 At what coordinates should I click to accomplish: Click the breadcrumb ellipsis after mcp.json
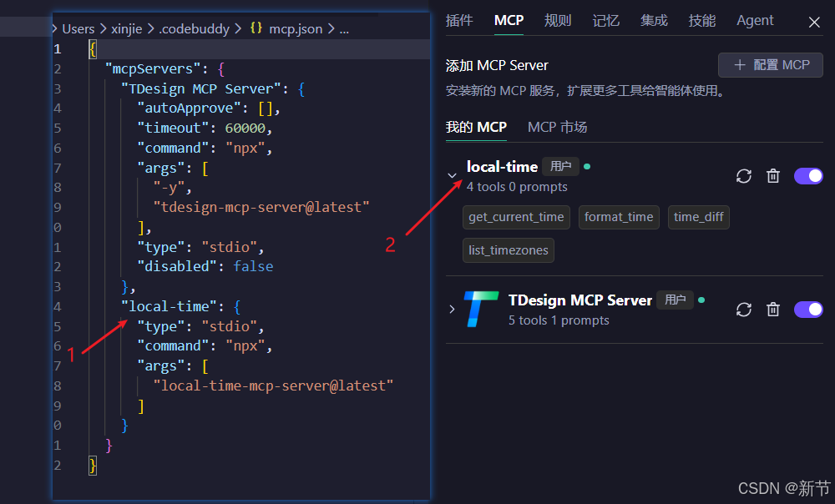pyautogui.click(x=345, y=28)
